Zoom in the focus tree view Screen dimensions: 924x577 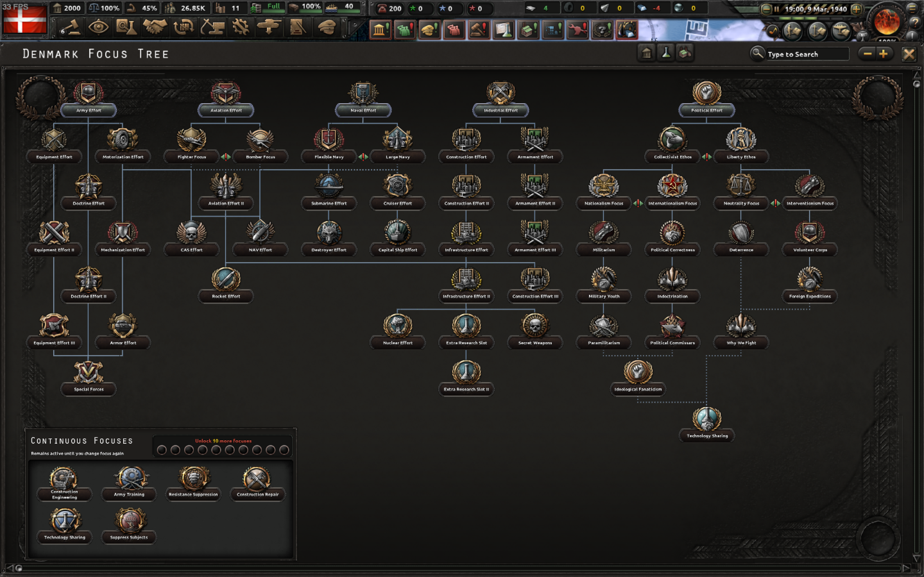(x=883, y=54)
